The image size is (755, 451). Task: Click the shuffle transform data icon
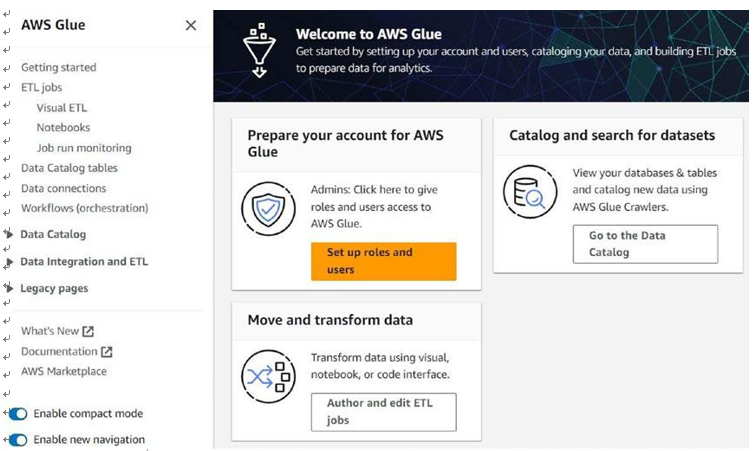pos(269,376)
